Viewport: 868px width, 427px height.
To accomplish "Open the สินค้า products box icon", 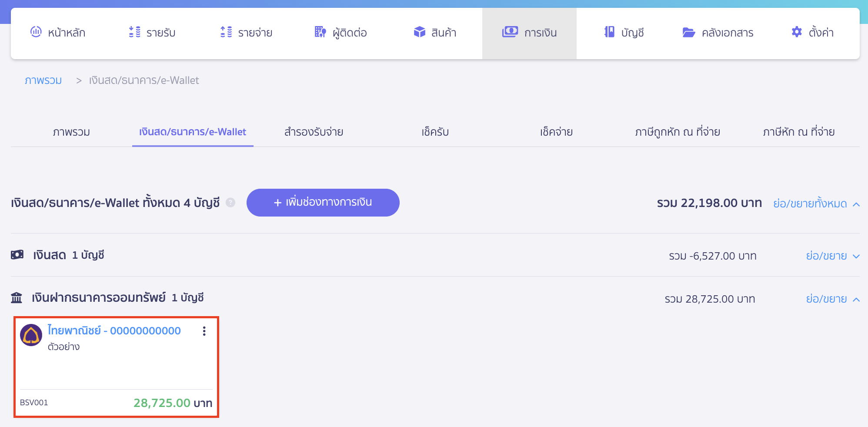I will click(420, 32).
